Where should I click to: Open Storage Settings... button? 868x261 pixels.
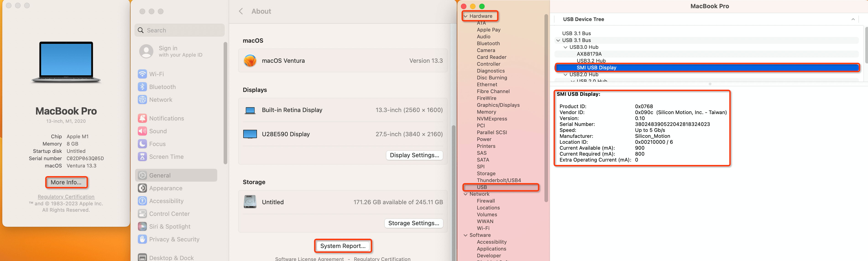point(413,223)
